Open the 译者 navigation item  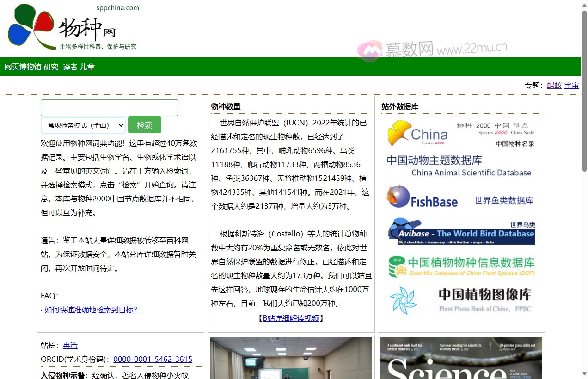pyautogui.click(x=70, y=67)
